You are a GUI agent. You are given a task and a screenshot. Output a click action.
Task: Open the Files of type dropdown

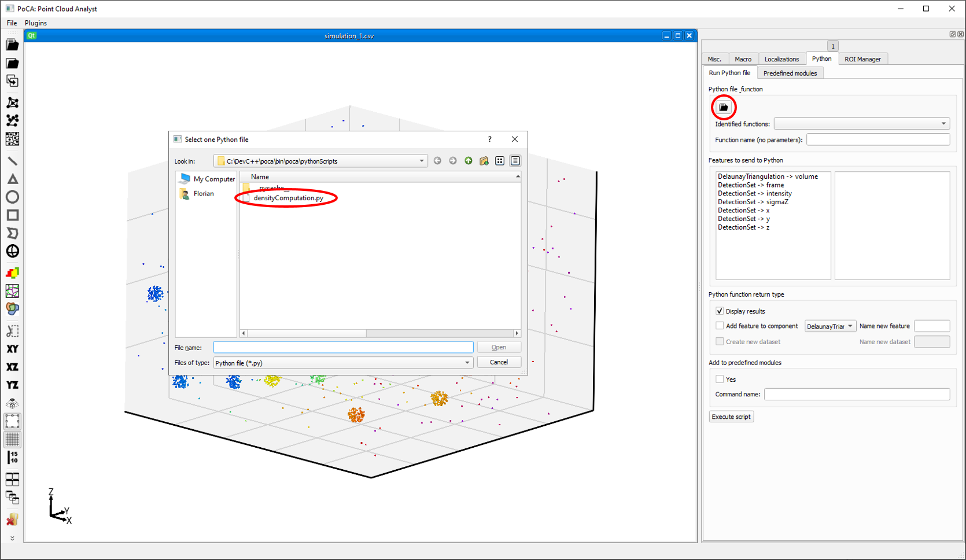click(467, 363)
